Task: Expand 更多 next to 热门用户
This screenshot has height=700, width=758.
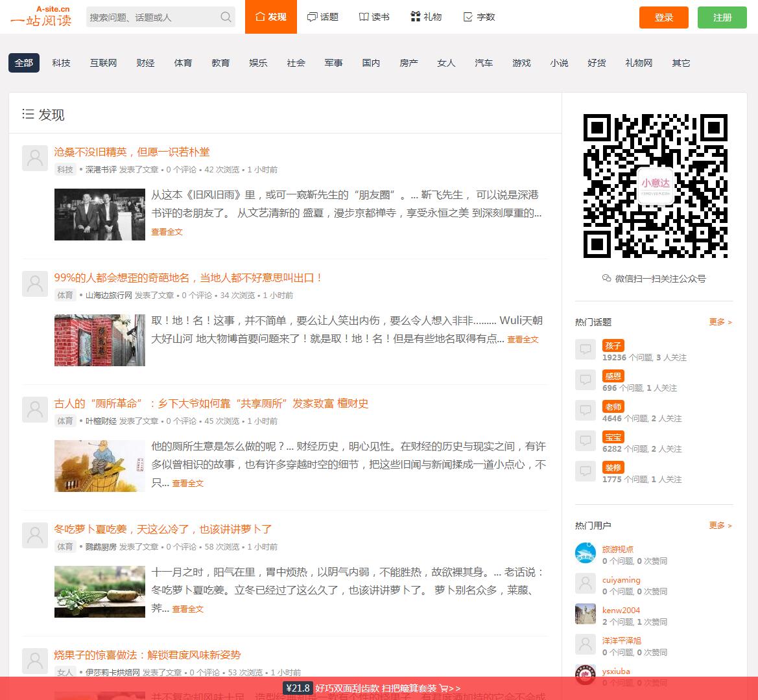Action: pos(720,526)
